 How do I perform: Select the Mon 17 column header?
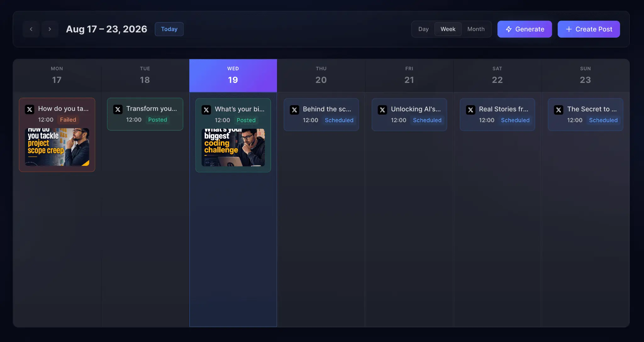pos(57,76)
